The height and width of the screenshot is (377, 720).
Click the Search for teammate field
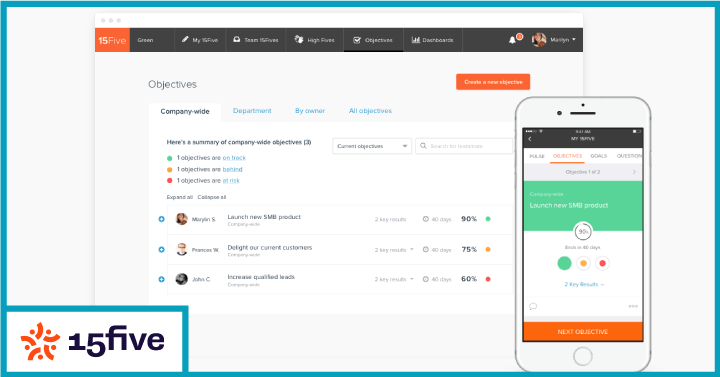tap(464, 146)
